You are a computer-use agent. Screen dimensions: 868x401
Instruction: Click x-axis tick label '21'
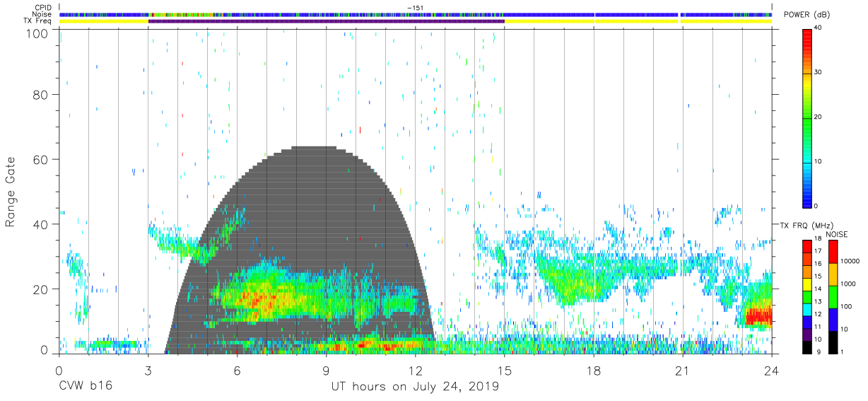[x=683, y=370]
